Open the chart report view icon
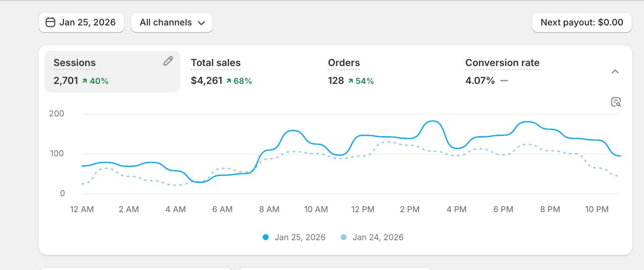 coord(616,102)
